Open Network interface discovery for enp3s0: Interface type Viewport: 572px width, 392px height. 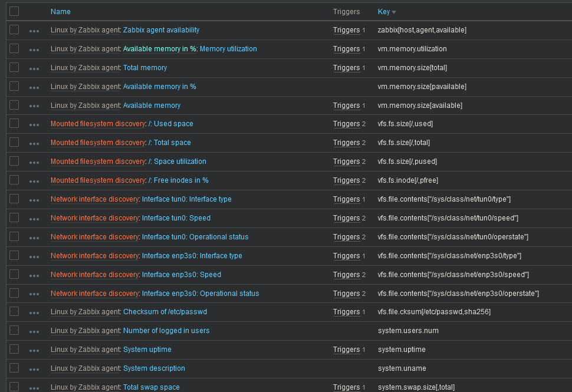pos(95,256)
